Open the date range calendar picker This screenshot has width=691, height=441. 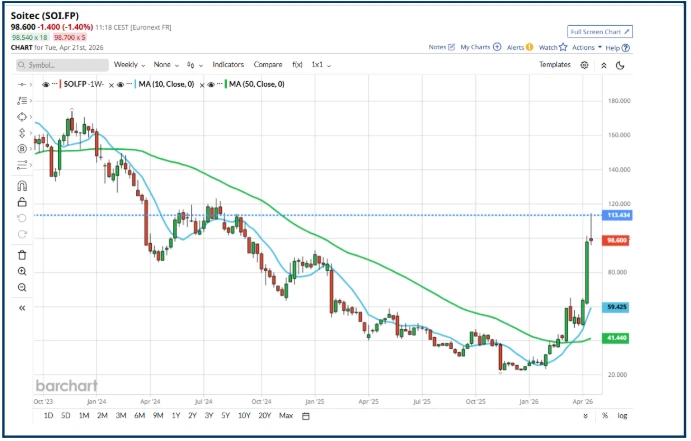point(306,416)
